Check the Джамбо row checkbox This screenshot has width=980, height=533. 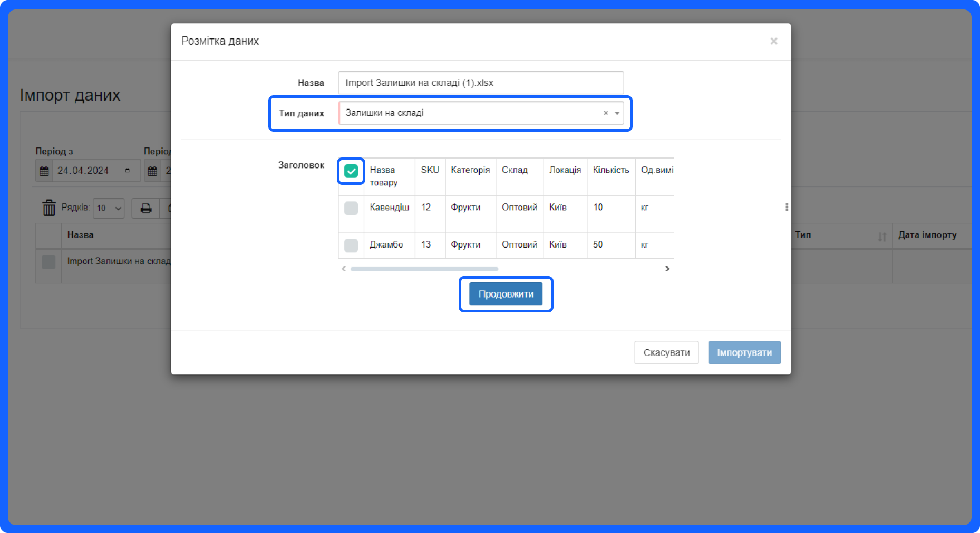click(x=351, y=245)
